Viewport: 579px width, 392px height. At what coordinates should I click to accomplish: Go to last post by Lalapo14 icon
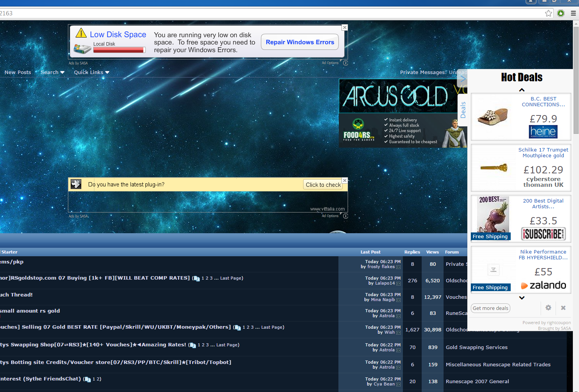tap(399, 283)
